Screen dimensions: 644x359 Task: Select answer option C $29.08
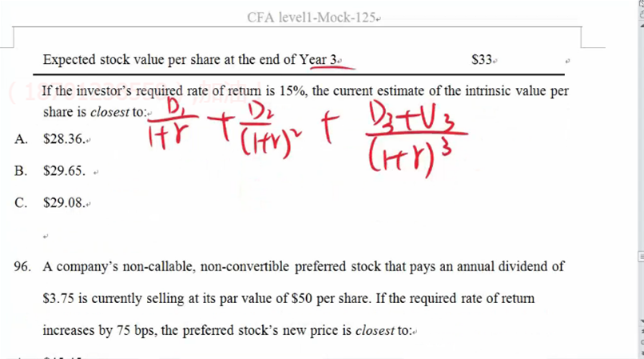[x=64, y=202]
